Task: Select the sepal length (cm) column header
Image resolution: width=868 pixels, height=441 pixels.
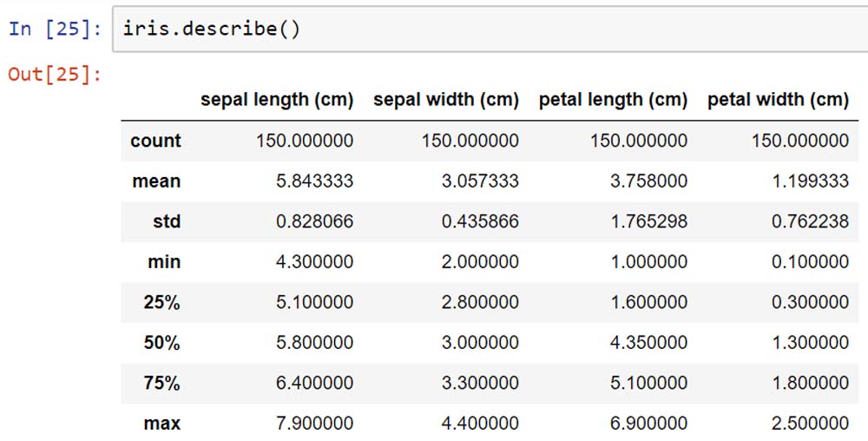Action: coord(277,100)
